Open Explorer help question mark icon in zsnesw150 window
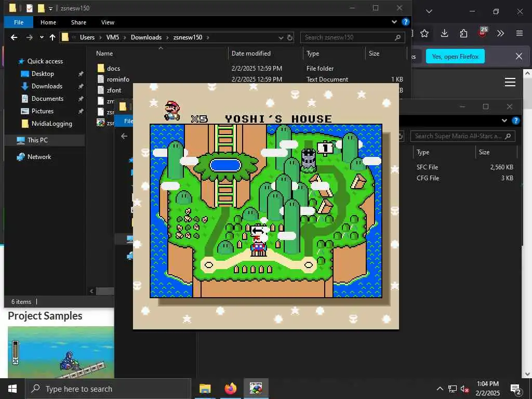 point(405,22)
